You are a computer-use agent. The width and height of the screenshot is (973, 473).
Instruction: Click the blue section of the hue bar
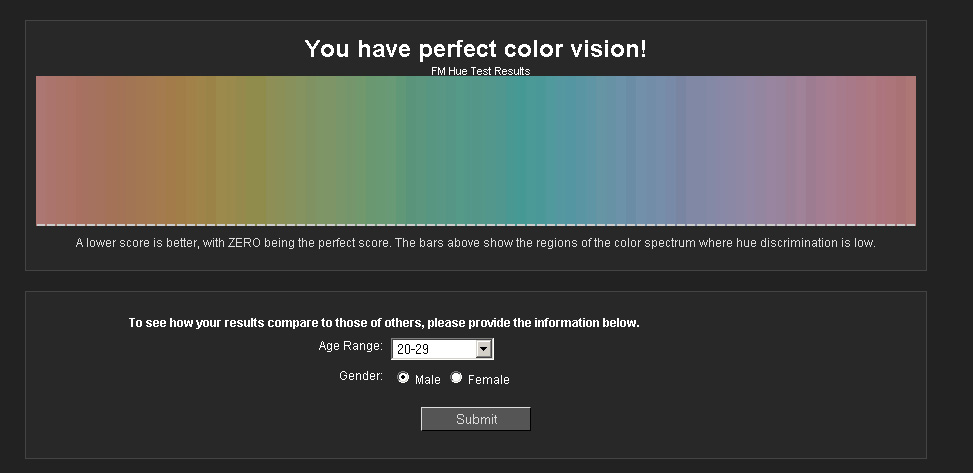(650, 150)
